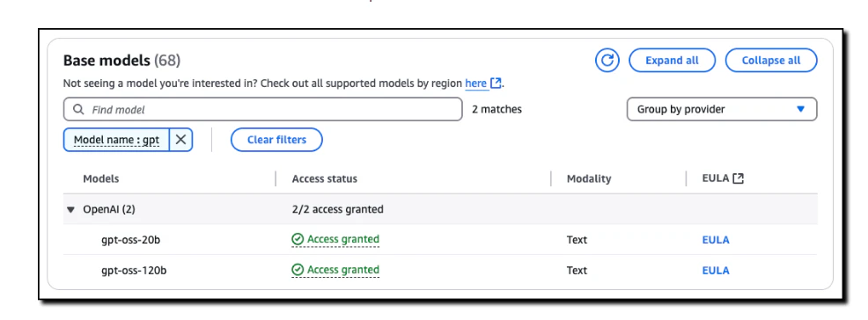The width and height of the screenshot is (868, 320).
Task: Click green checkmark icon for gpt-oss-20b
Action: [x=298, y=239]
